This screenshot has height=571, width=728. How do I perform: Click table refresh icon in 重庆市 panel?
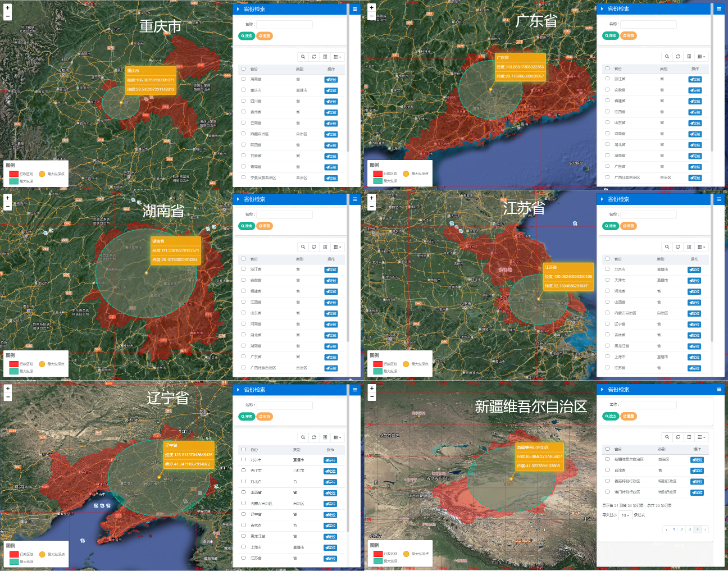tap(314, 57)
